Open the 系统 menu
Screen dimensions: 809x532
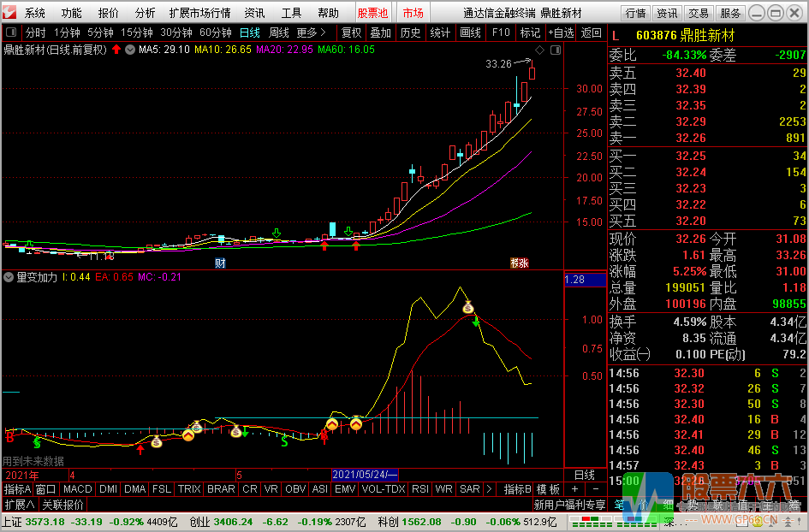point(35,13)
